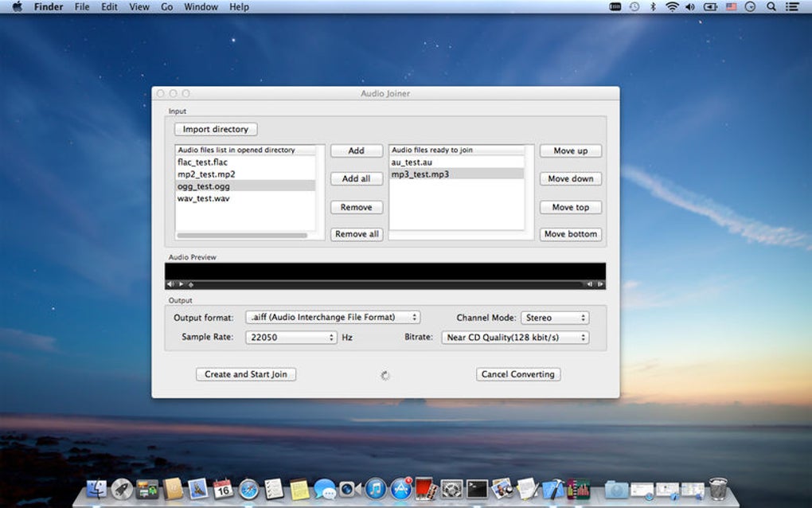Click step-back icon at preview bar's right end

[589, 284]
